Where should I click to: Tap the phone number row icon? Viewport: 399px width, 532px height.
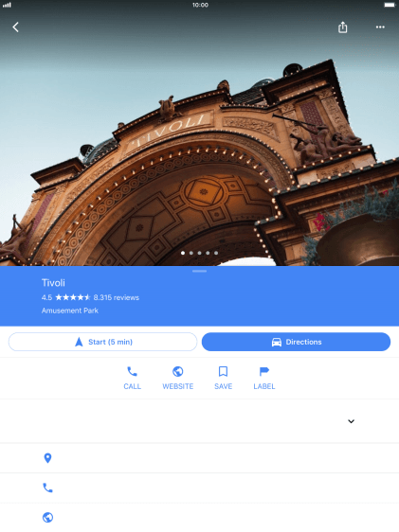[48, 488]
